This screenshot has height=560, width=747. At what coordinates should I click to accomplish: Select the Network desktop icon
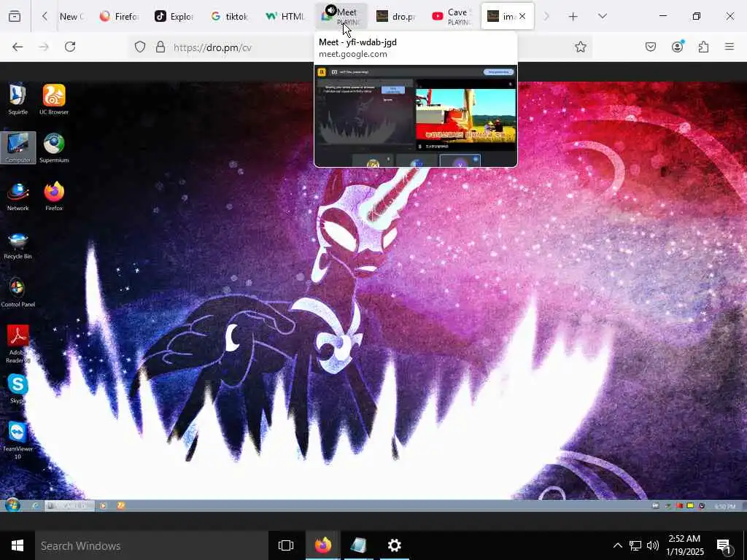18,196
